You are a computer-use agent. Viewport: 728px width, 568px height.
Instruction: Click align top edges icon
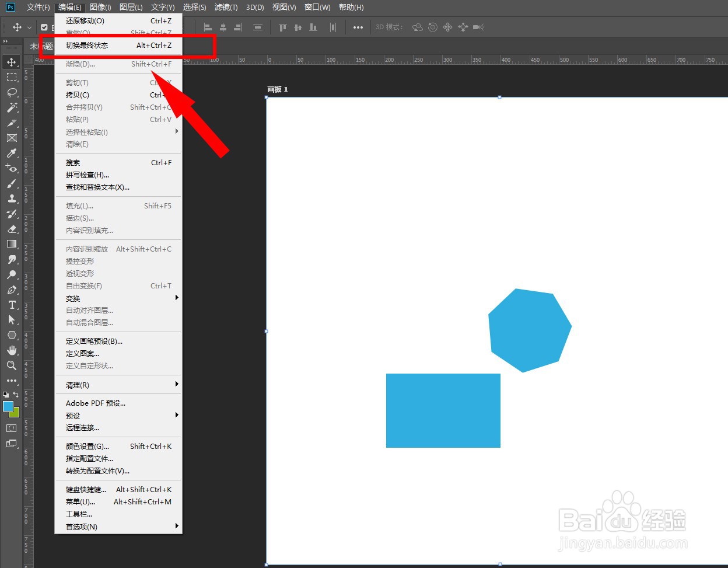pos(283,27)
